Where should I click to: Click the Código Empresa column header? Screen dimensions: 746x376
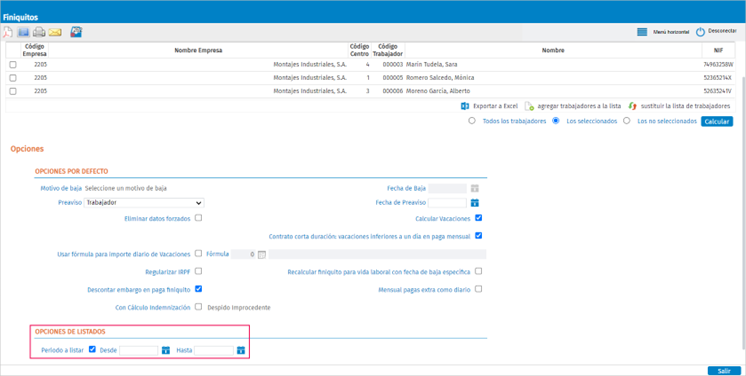coord(34,50)
